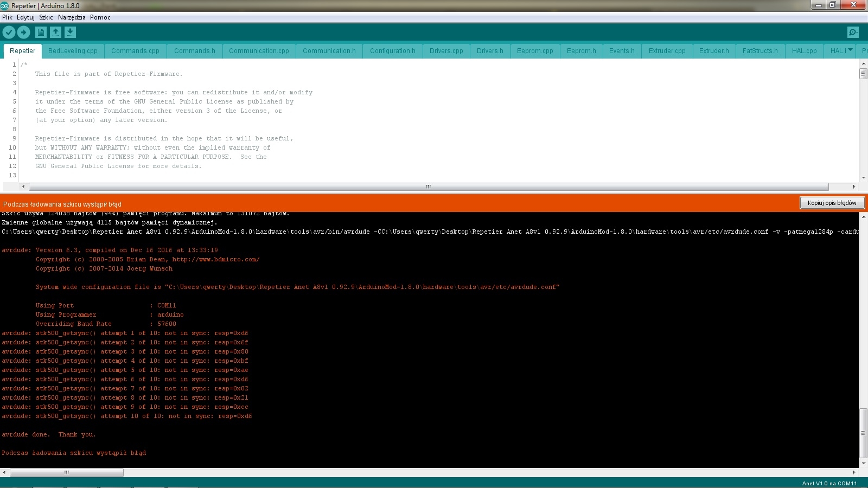
Task: Click the 'This file is part of Repetier-Firmware' line
Action: (x=109, y=74)
